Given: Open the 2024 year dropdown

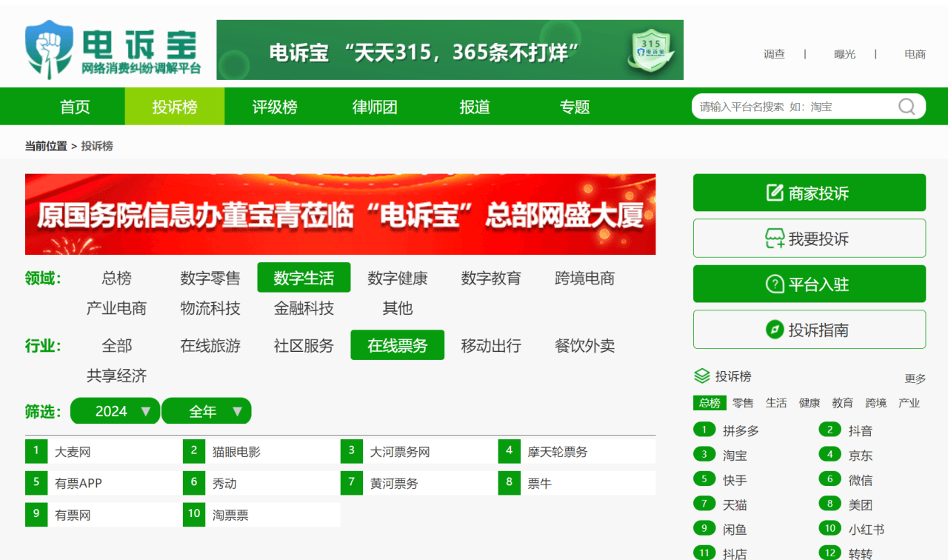Looking at the screenshot, I should (x=115, y=411).
